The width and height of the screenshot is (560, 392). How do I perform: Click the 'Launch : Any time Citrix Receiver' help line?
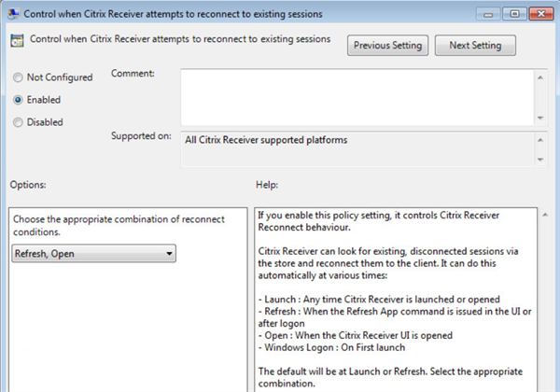pyautogui.click(x=379, y=300)
